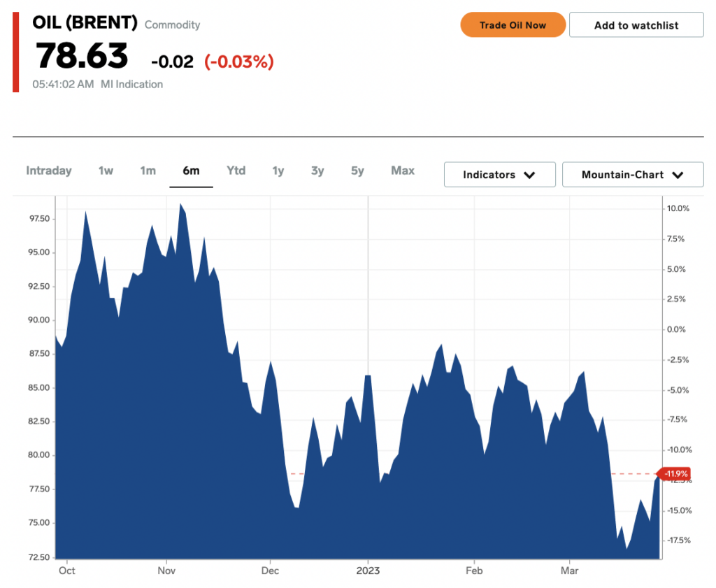Click the red -11.9% price marker
Screen dimensions: 716x588
click(x=674, y=473)
